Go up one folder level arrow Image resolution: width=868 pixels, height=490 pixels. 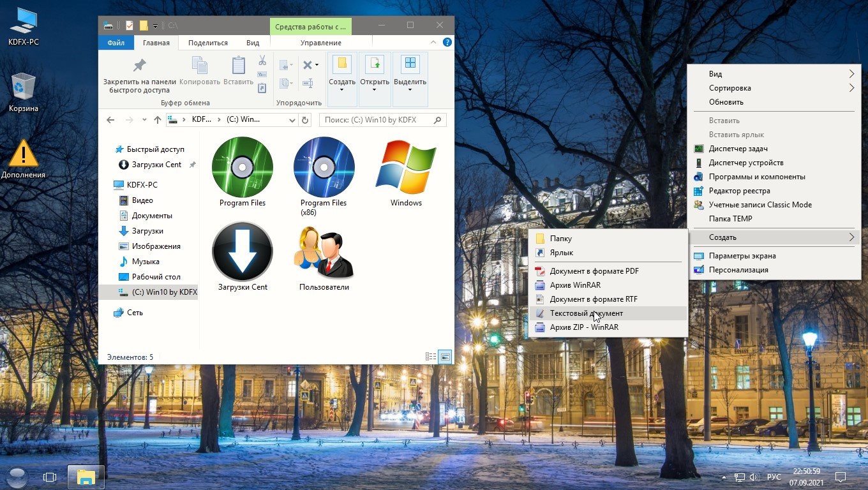click(158, 120)
